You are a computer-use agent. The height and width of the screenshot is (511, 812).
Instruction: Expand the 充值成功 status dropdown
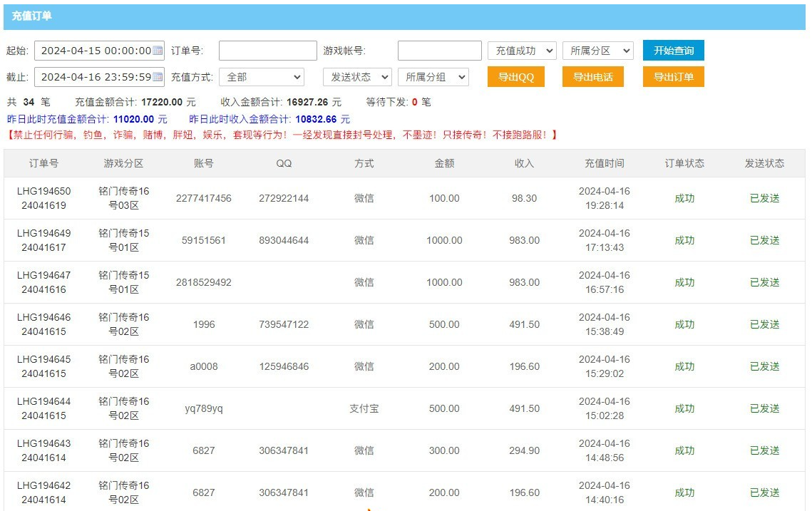tap(522, 51)
